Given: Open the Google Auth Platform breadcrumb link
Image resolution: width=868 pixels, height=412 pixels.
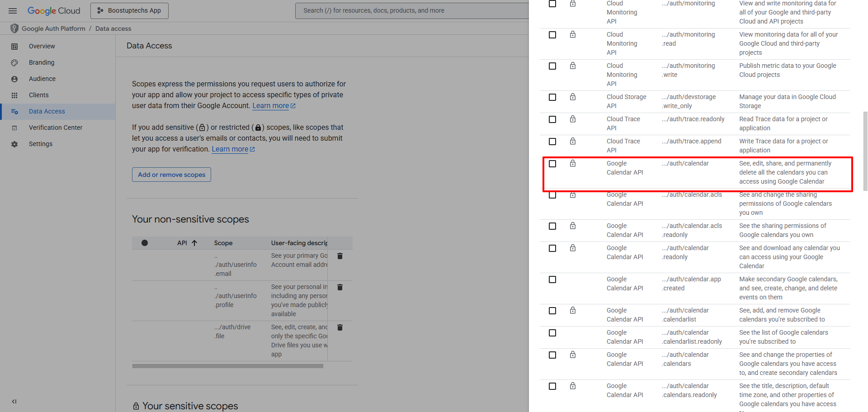Looking at the screenshot, I should [x=53, y=28].
